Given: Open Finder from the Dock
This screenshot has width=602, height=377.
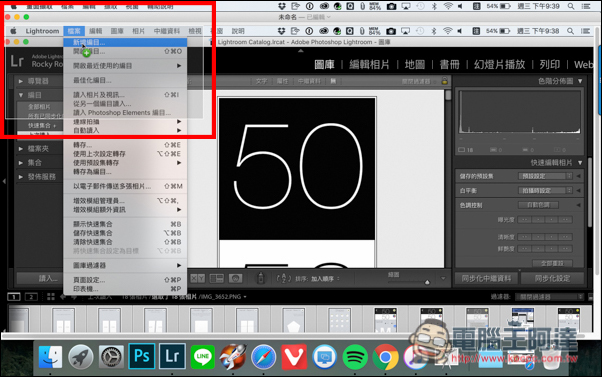Looking at the screenshot, I should [50, 356].
